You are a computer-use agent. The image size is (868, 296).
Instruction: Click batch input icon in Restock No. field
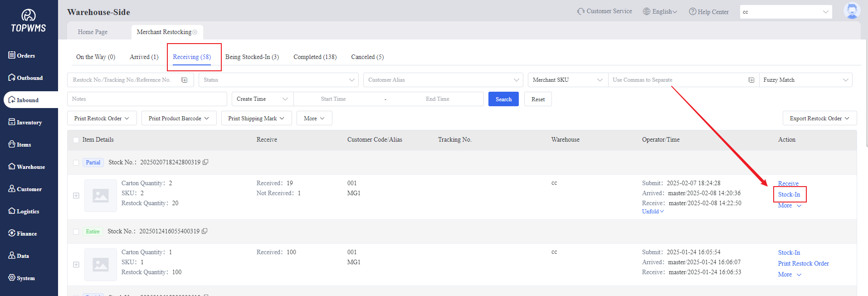185,80
